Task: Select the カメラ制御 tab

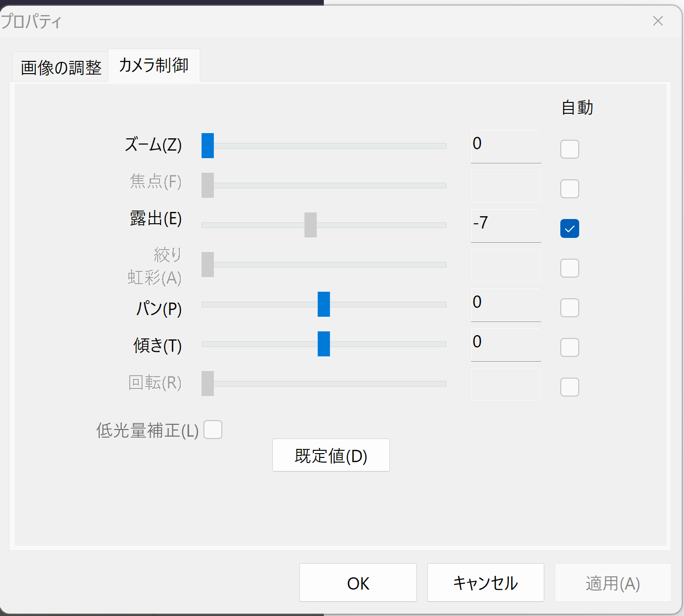Action: tap(153, 66)
